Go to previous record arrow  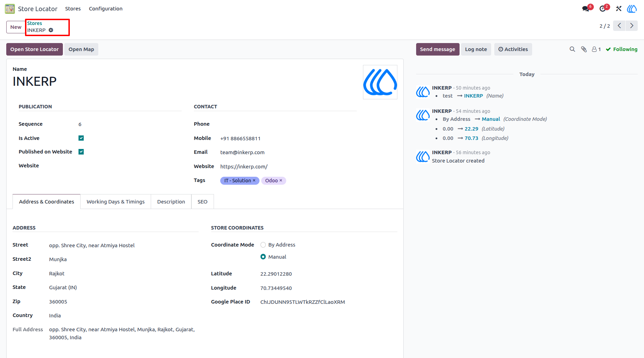coord(619,26)
